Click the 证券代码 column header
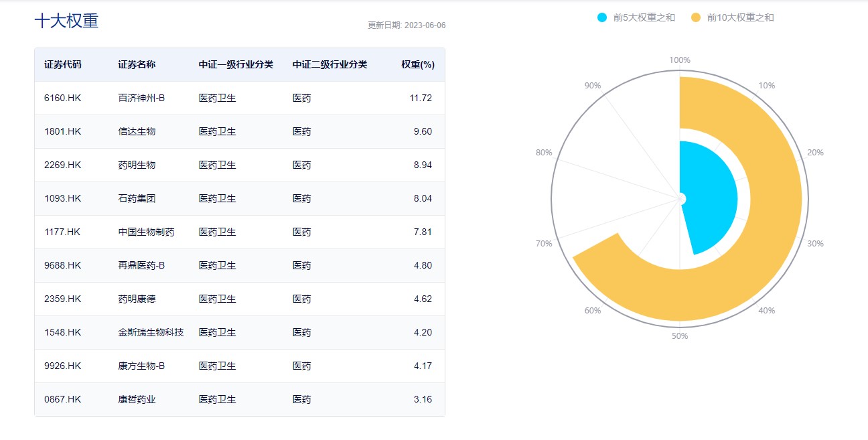 (x=63, y=65)
